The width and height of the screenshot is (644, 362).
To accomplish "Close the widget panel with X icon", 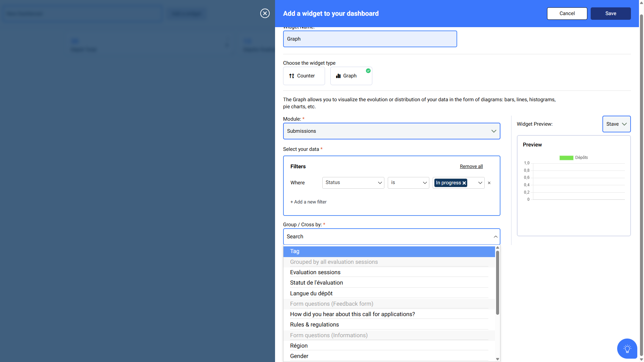I will point(265,13).
